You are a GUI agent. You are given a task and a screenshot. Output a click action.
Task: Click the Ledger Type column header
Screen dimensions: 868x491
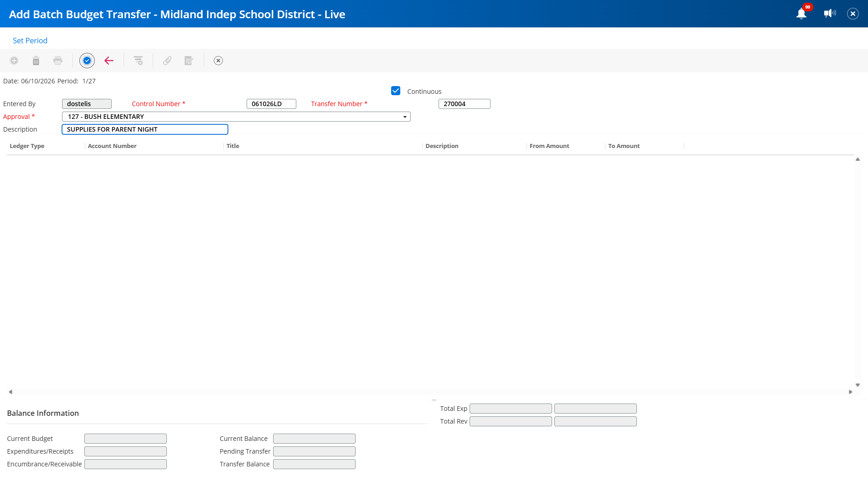coord(27,146)
